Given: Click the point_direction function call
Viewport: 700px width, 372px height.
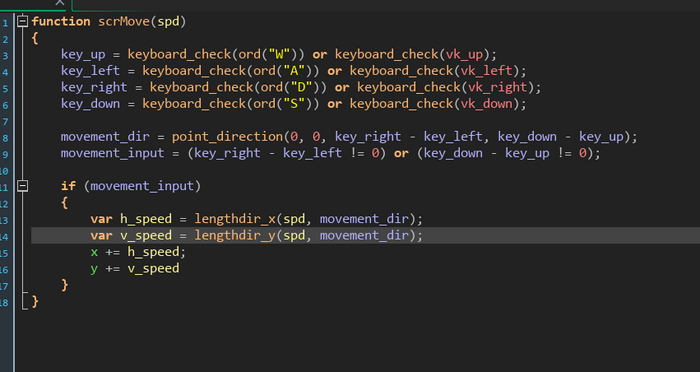Looking at the screenshot, I should tap(228, 137).
